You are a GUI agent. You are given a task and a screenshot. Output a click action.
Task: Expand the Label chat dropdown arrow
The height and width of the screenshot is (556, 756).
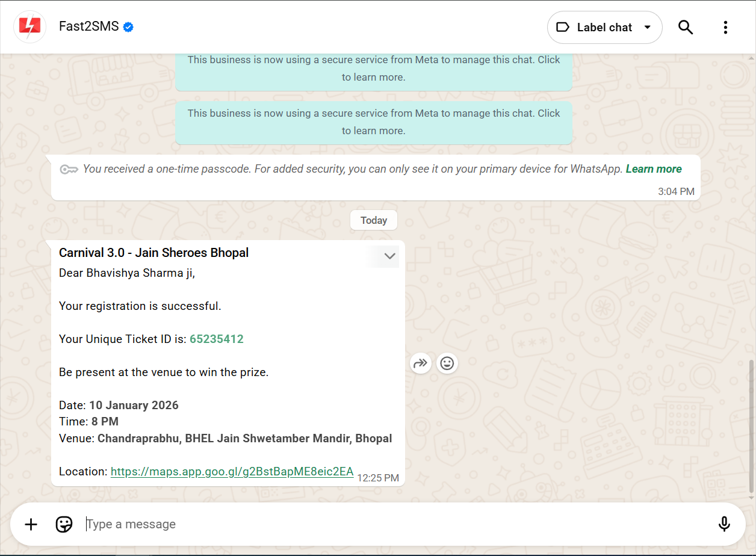point(648,27)
